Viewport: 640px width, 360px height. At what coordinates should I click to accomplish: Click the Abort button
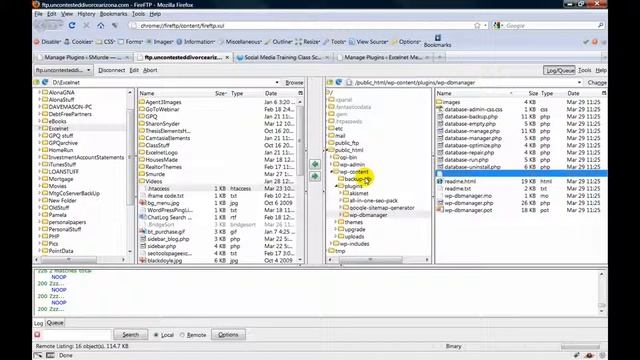[150, 70]
